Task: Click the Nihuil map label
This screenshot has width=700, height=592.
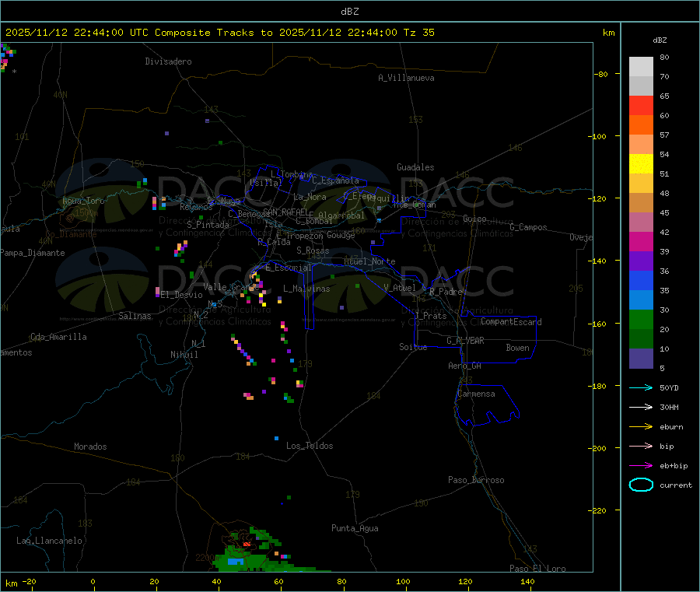Action: coord(184,355)
